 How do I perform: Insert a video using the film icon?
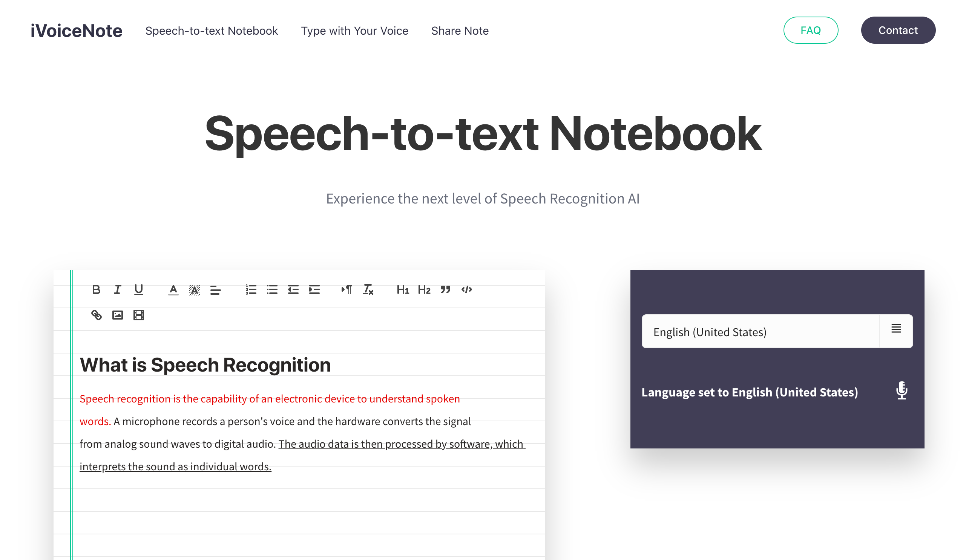coord(138,315)
